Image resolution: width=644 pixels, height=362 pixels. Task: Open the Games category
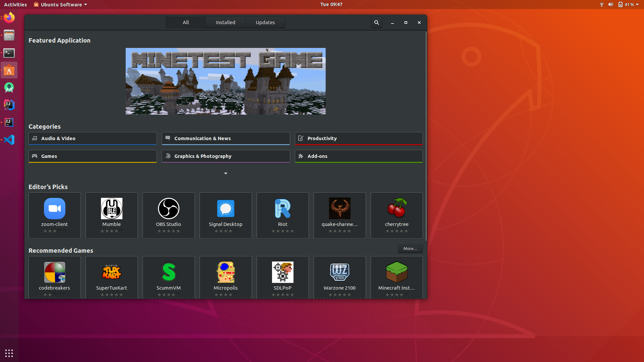tap(93, 156)
